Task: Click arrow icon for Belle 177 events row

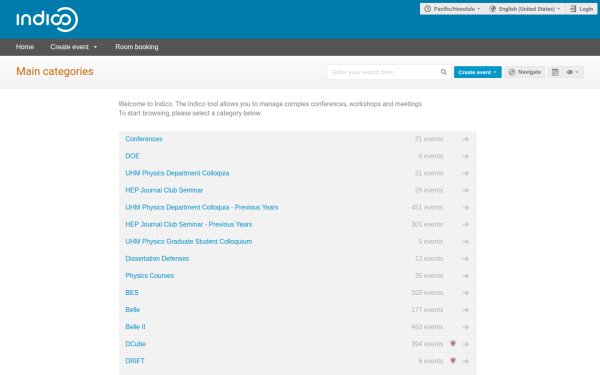Action: click(466, 310)
